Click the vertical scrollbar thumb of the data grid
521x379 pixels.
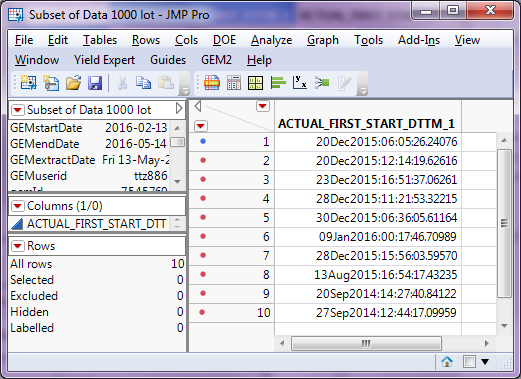point(504,223)
